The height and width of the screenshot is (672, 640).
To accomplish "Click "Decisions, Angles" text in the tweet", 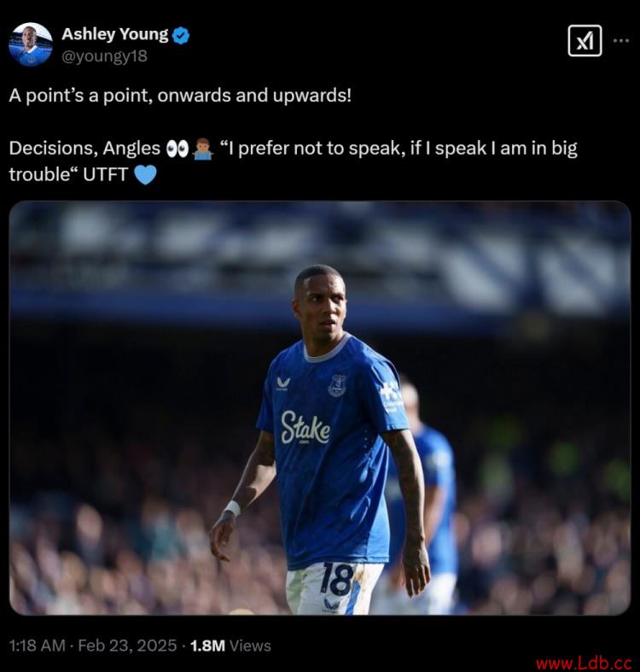I will 84,149.
